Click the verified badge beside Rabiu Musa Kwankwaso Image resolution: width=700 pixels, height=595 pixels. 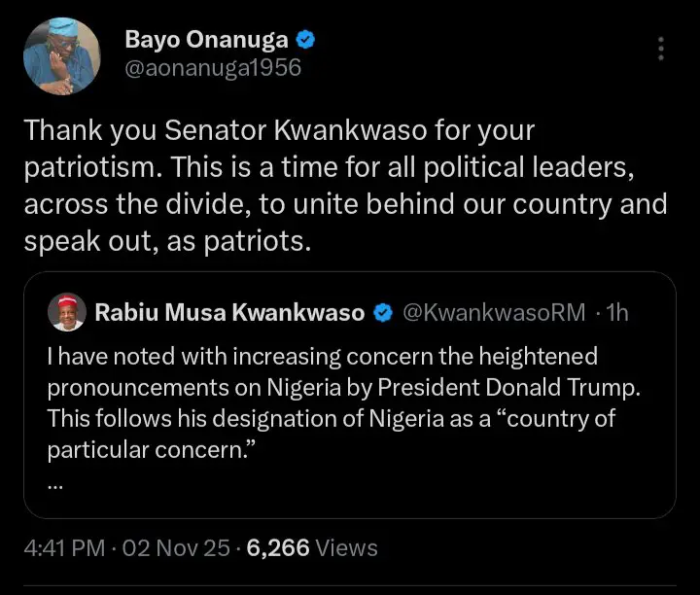[x=384, y=313]
